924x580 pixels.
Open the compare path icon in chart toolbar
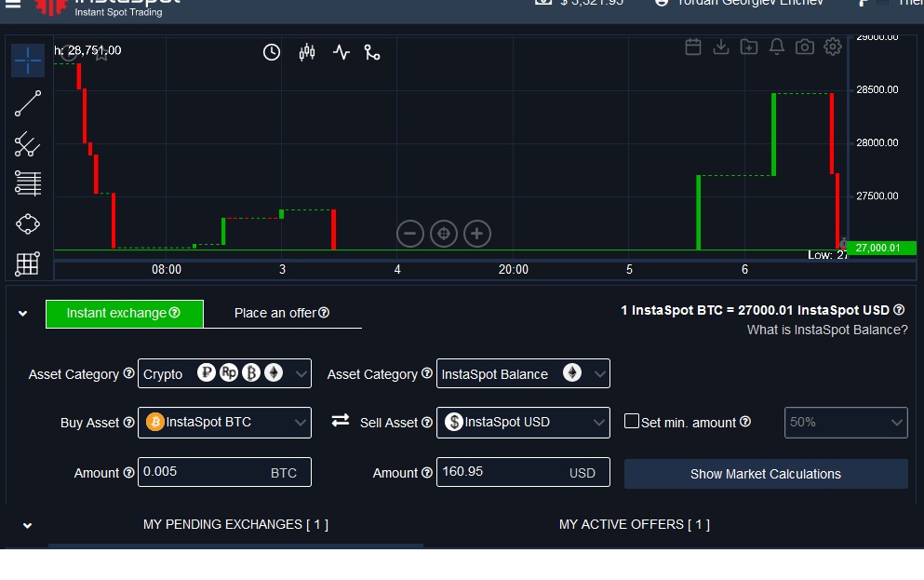[372, 52]
